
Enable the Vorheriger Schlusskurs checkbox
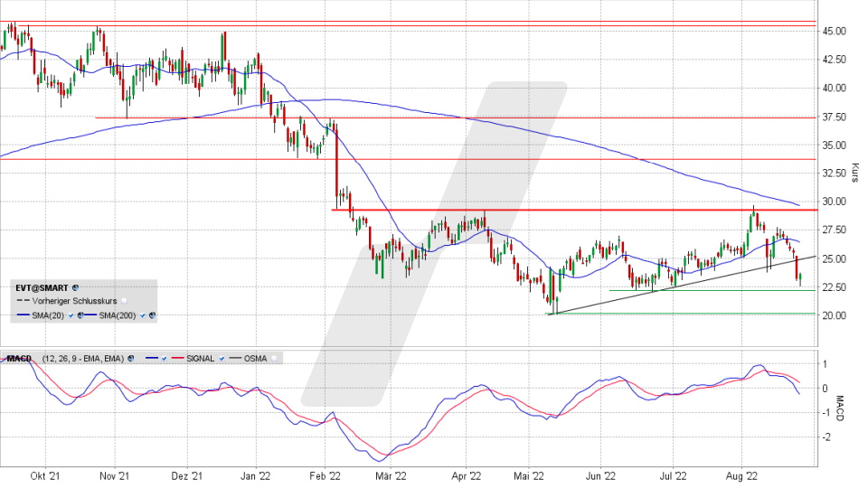coord(124,301)
